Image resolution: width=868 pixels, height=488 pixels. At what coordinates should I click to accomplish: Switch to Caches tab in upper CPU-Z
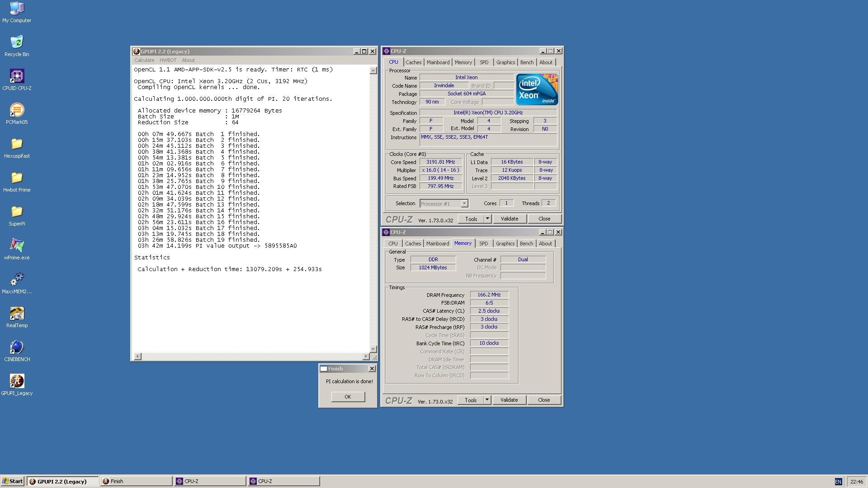coord(413,62)
